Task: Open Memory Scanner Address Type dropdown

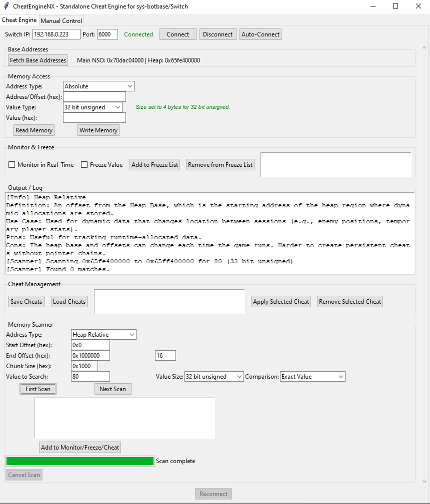Action: (103, 334)
